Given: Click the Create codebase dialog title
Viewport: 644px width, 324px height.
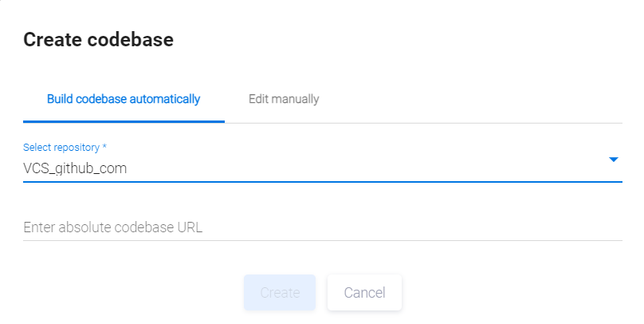Looking at the screenshot, I should pyautogui.click(x=98, y=39).
